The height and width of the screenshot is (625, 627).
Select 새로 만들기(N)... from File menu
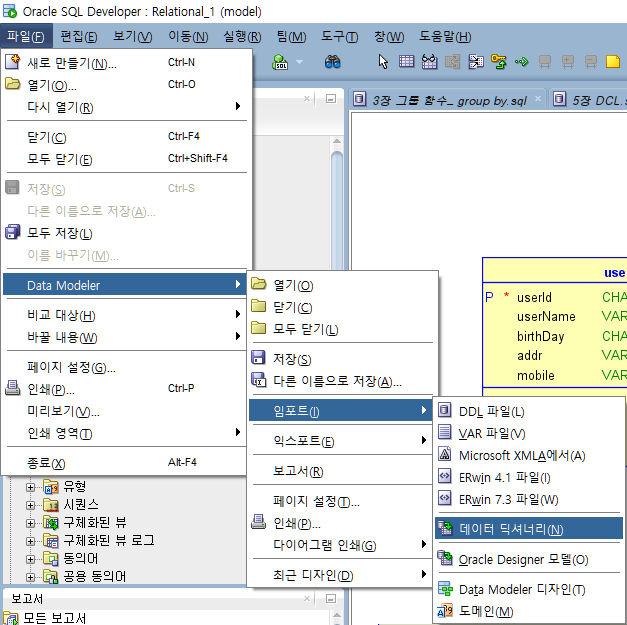pos(125,63)
